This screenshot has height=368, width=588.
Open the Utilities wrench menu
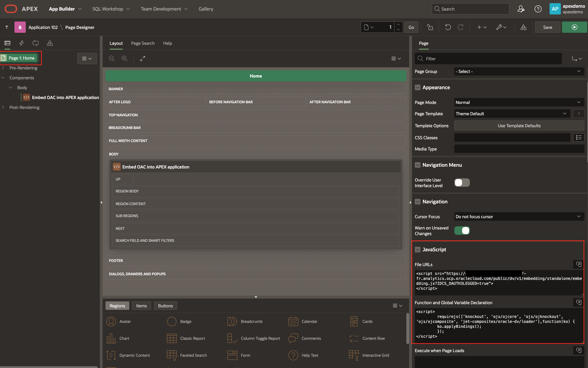tap(501, 27)
